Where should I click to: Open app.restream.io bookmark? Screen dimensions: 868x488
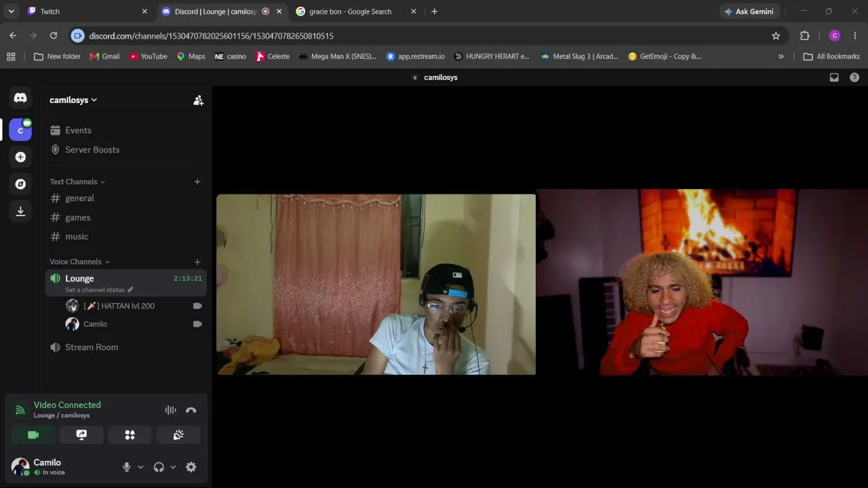[x=415, y=56]
